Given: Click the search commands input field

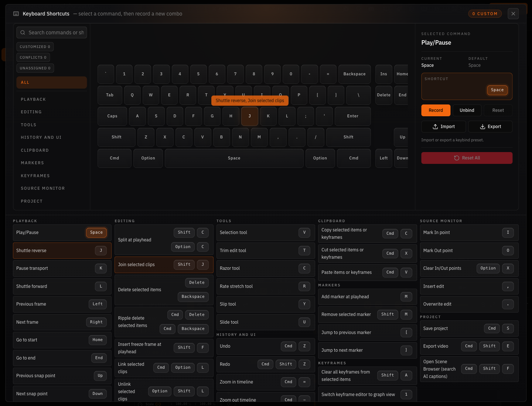Looking at the screenshot, I should (x=52, y=32).
